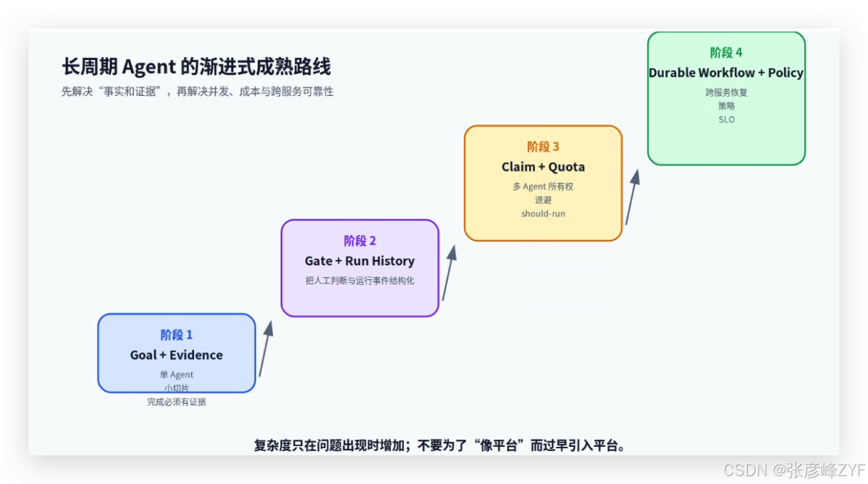Click the subtitle starting with 先解决“事实和证据”
Screen dimensions: 868x484
click(x=198, y=92)
